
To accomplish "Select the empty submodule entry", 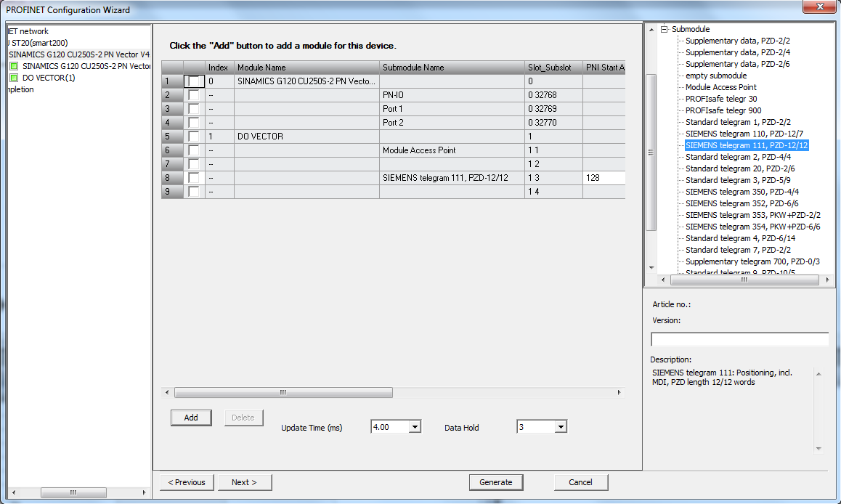I will [x=716, y=76].
